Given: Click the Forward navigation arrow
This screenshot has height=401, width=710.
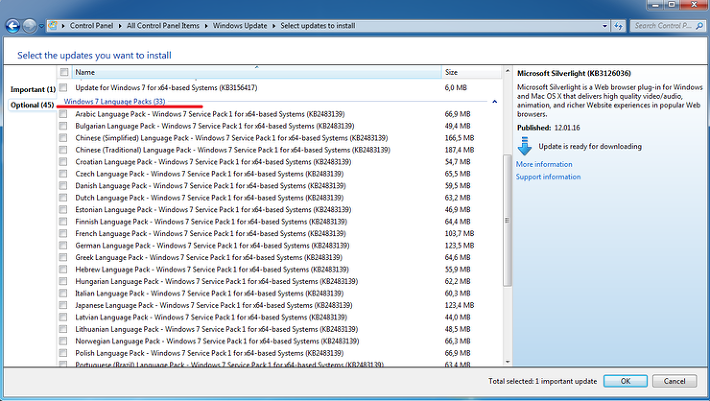Looking at the screenshot, I should point(29,26).
